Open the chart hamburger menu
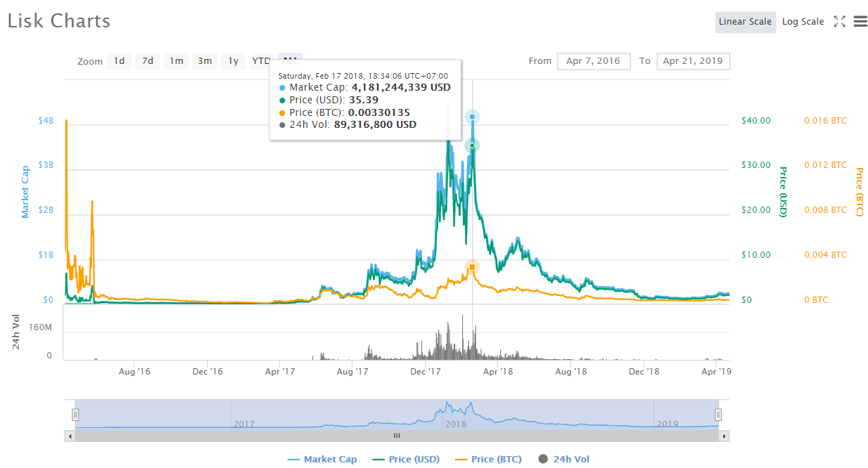 860,21
